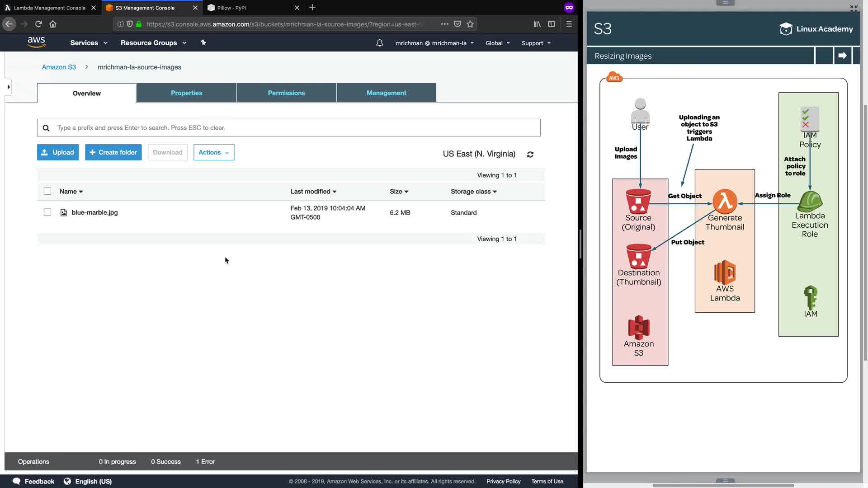This screenshot has width=868, height=488.
Task: Refresh the bucket object list
Action: pos(530,155)
